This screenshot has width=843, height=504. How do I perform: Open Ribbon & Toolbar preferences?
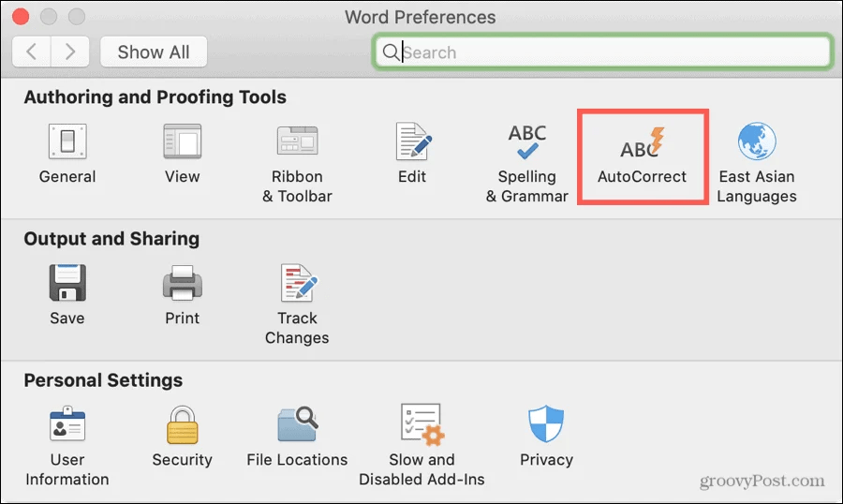click(x=297, y=163)
